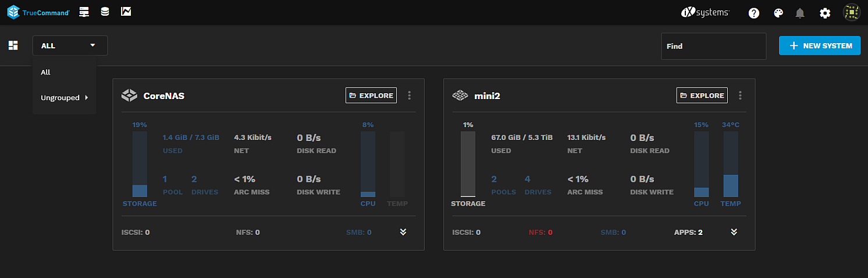Expand mini2 card details chevron
868x278 pixels.
[734, 232]
